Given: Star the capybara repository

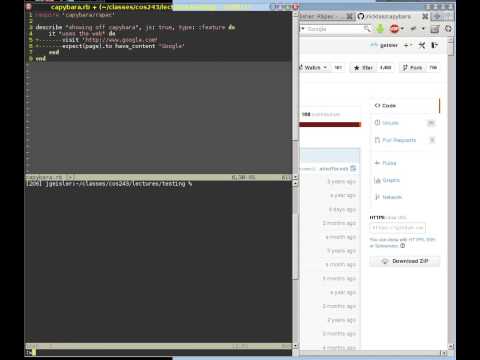Looking at the screenshot, I should tap(363, 68).
